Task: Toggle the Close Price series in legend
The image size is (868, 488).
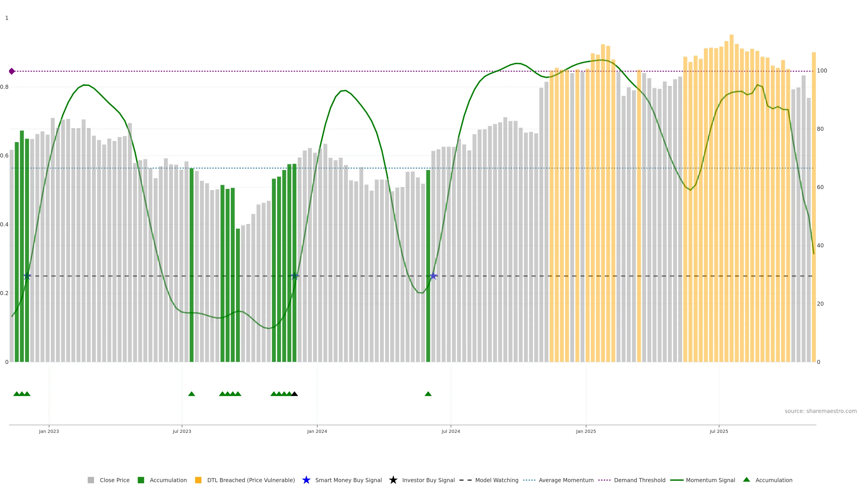Action: click(x=114, y=480)
